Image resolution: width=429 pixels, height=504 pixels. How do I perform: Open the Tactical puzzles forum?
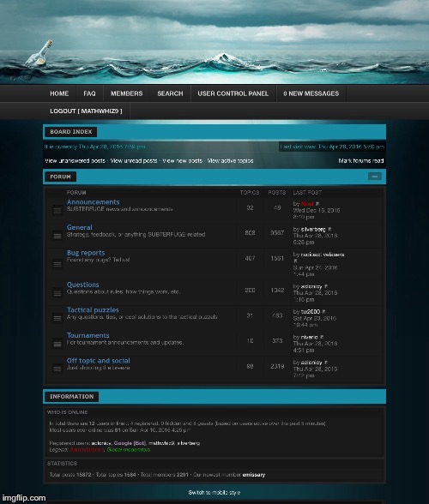93,310
